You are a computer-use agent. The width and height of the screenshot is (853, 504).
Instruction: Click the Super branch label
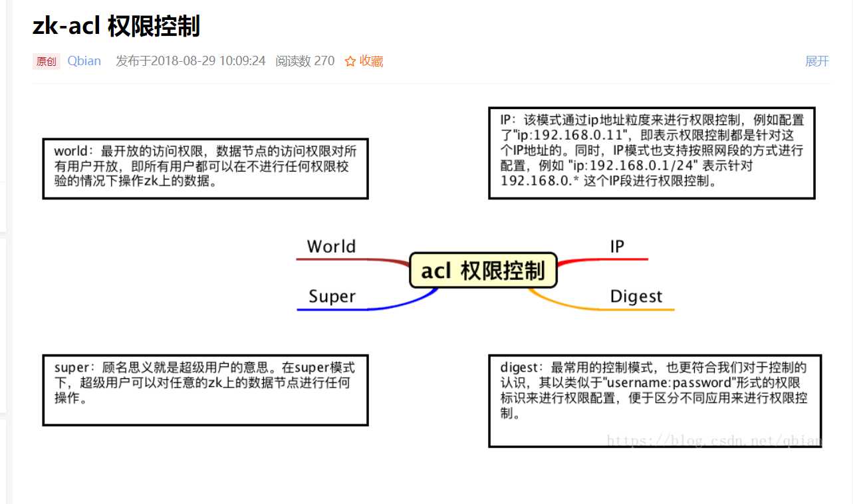pos(332,297)
